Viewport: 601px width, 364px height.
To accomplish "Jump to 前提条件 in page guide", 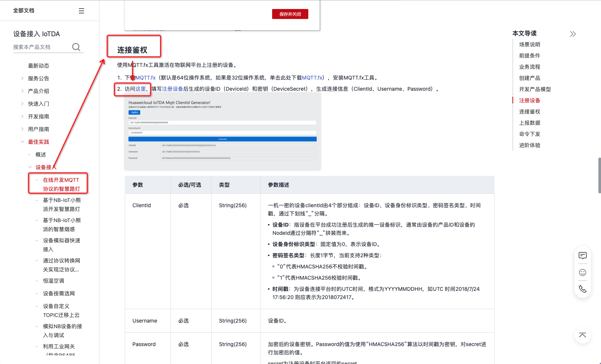I will pos(530,56).
